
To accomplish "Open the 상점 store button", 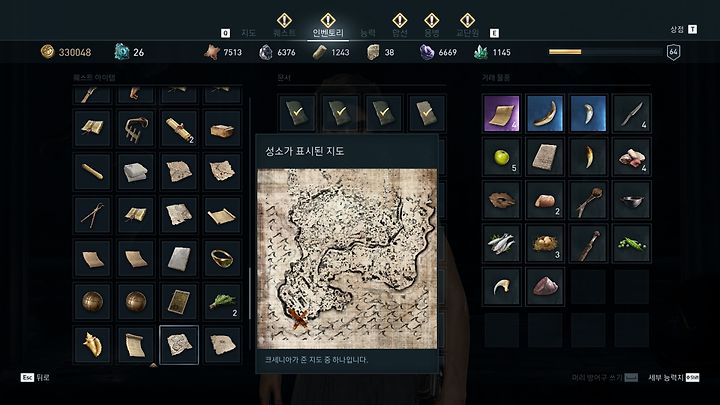I will click(683, 29).
